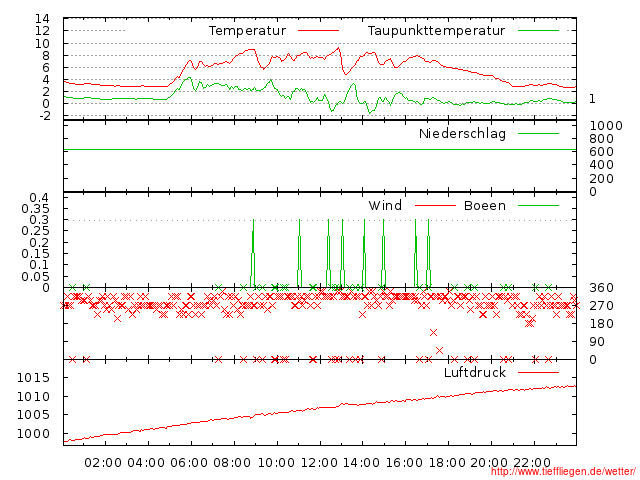Click the 14:00 time axis label
Viewport: 640px width, 480px height.
point(361,463)
